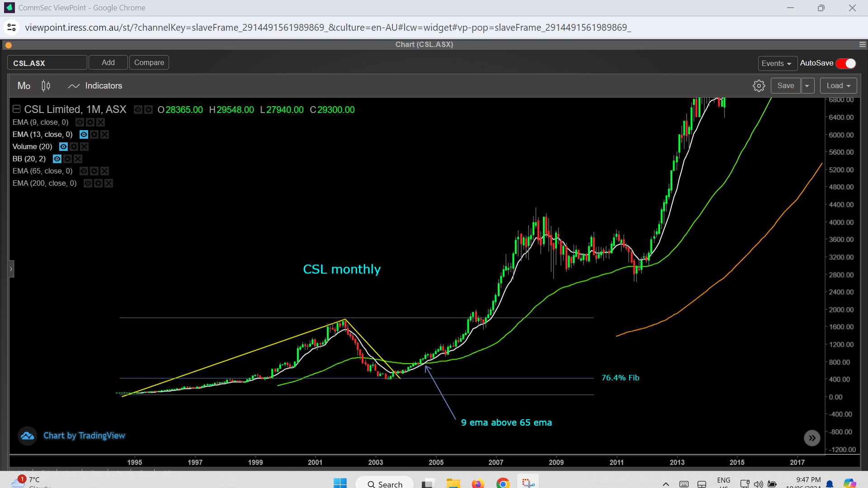This screenshot has height=488, width=868.
Task: Click the Compare button
Action: pyautogui.click(x=149, y=62)
